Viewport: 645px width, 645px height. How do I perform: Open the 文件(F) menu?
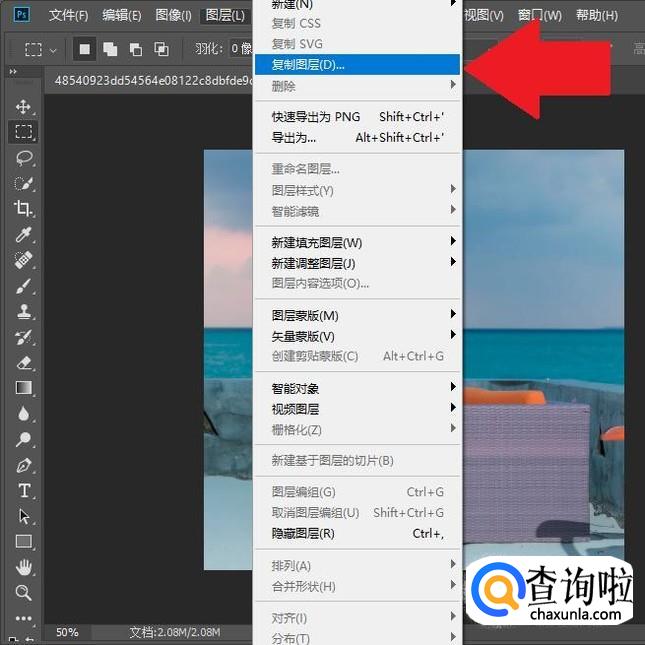coord(68,16)
